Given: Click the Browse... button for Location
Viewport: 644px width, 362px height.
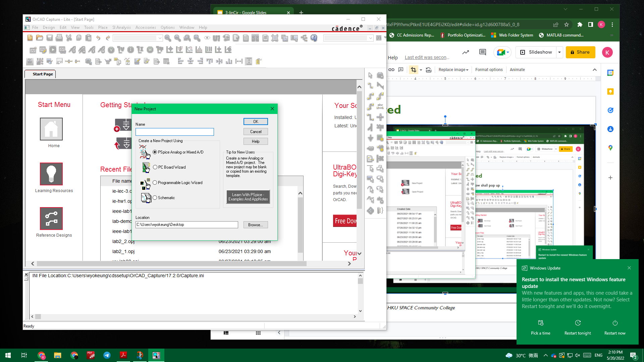Looking at the screenshot, I should (256, 225).
